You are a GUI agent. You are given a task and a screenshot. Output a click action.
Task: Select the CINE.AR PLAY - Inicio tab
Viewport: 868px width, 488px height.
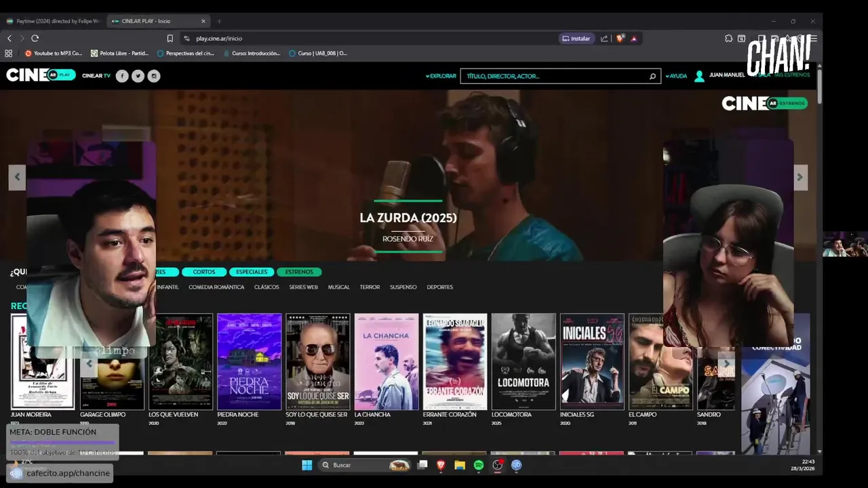pos(158,21)
